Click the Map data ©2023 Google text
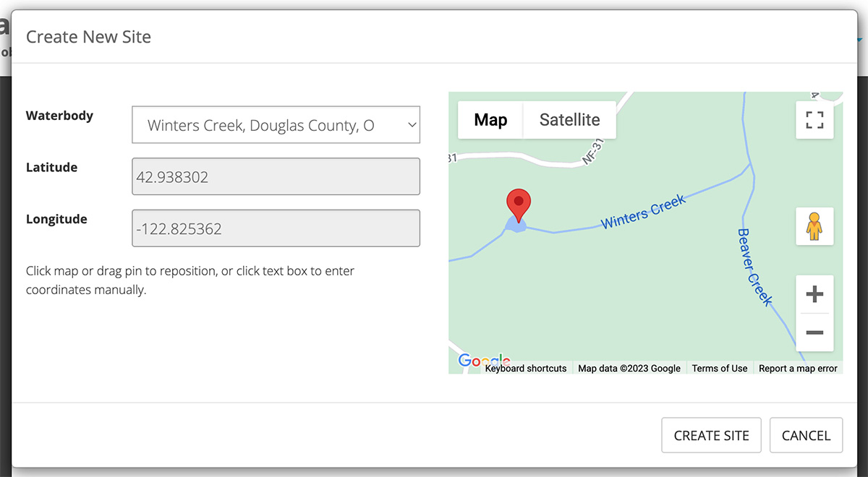The height and width of the screenshot is (477, 868). pyautogui.click(x=629, y=369)
